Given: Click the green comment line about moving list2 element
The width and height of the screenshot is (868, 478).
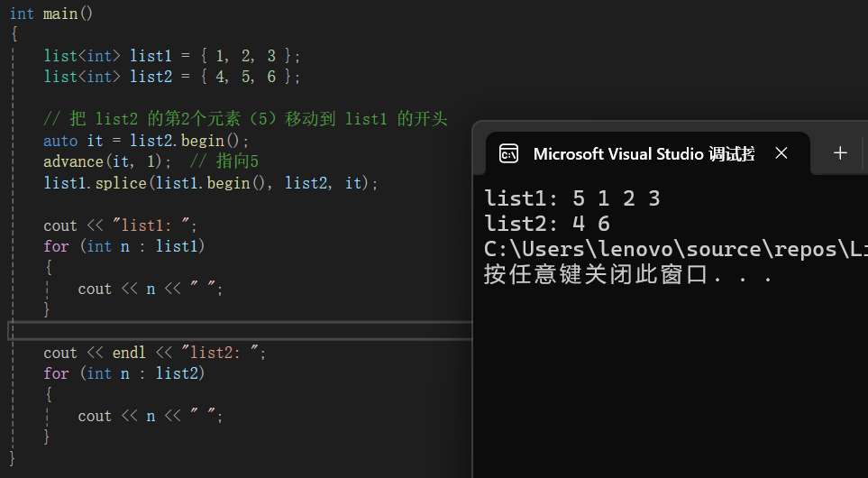Looking at the screenshot, I should click(245, 119).
